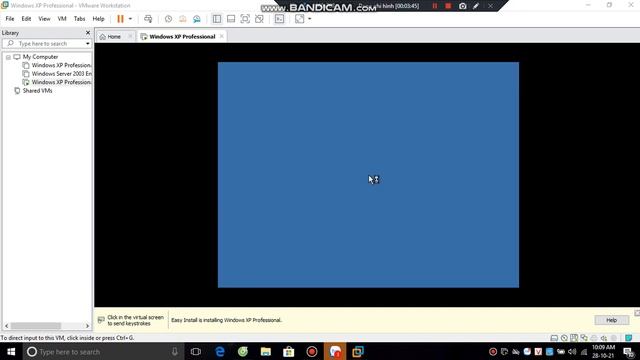Click the library scrollbar right arrow
Screen dimensions: 640x360
click(x=87, y=326)
